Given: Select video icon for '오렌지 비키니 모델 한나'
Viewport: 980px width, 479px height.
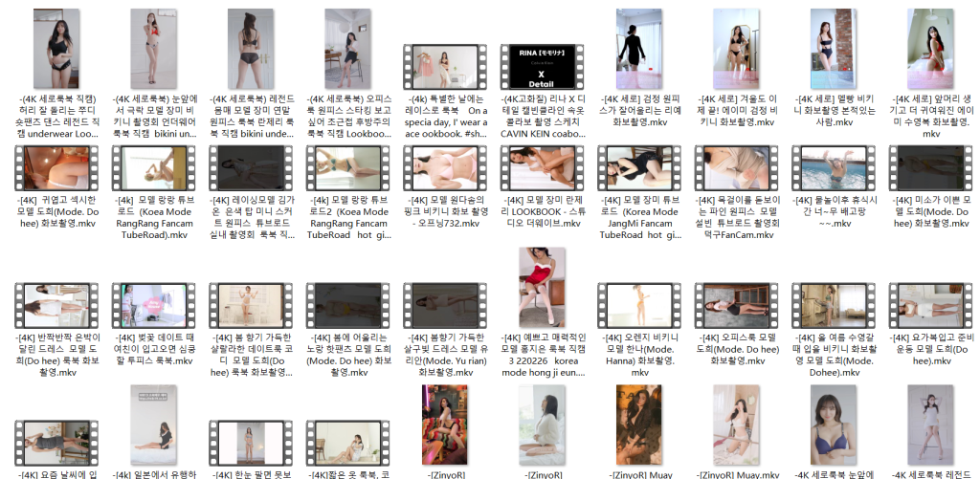Looking at the screenshot, I should point(638,305).
